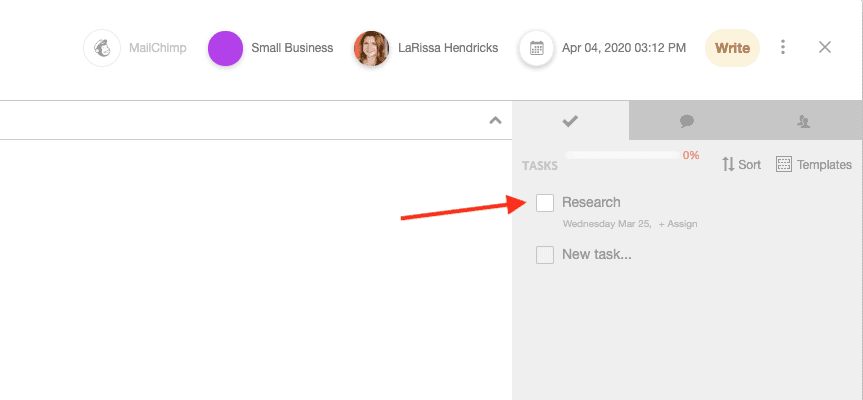863x400 pixels.
Task: Open the calendar date picker icon
Action: click(x=536, y=48)
